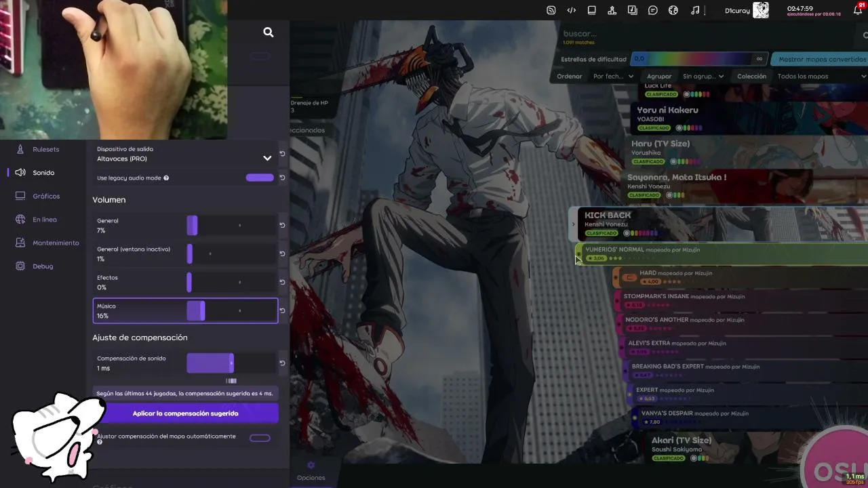
Task: Adjust the Compensación de sonido slider
Action: (x=231, y=363)
